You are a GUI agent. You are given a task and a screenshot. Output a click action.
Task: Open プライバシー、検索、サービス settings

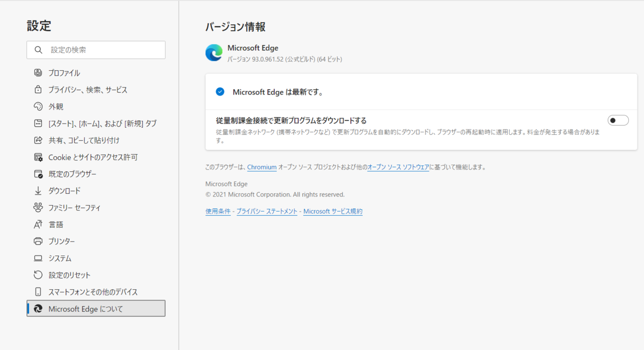coord(96,90)
